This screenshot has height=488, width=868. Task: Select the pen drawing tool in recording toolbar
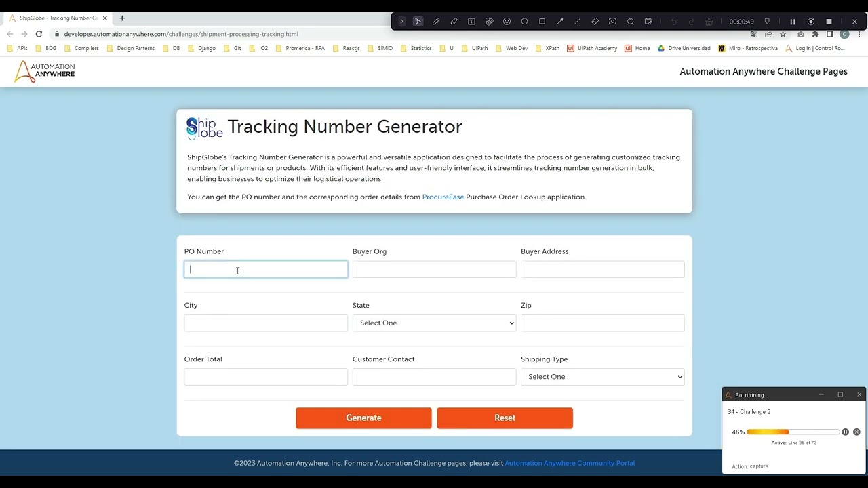436,22
